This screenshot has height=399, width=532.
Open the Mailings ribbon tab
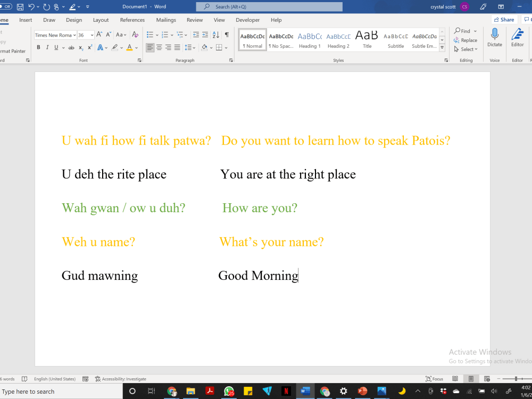[x=165, y=20]
